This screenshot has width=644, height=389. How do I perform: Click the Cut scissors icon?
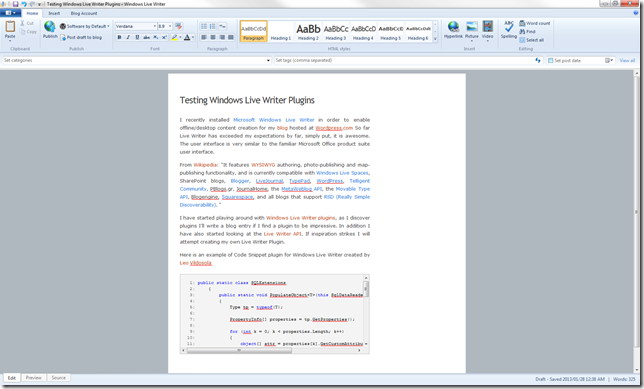[x=23, y=23]
